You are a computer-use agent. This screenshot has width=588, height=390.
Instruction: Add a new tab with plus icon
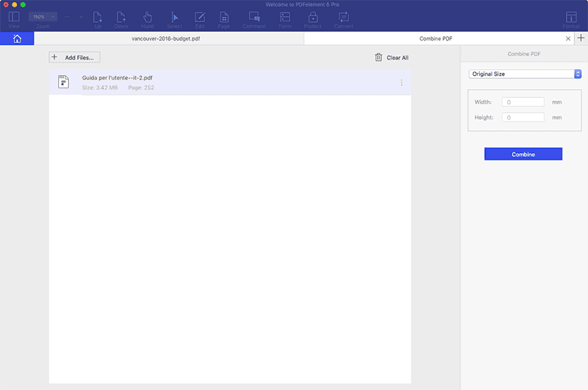(581, 38)
